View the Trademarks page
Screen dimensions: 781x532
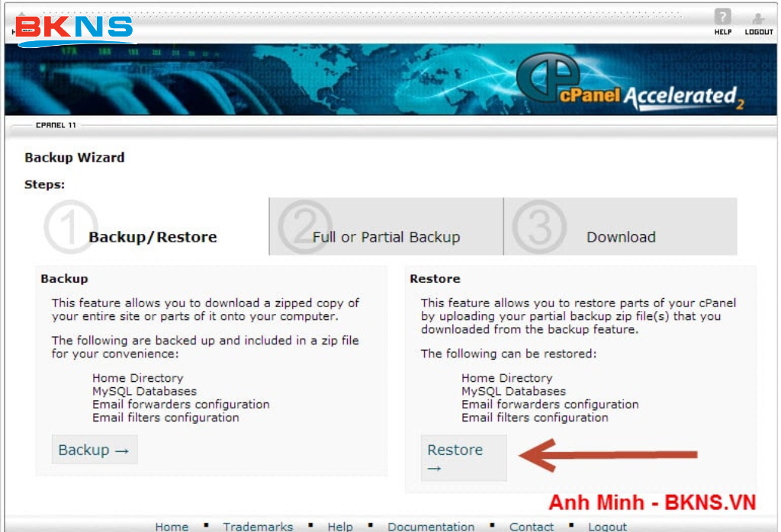[257, 526]
